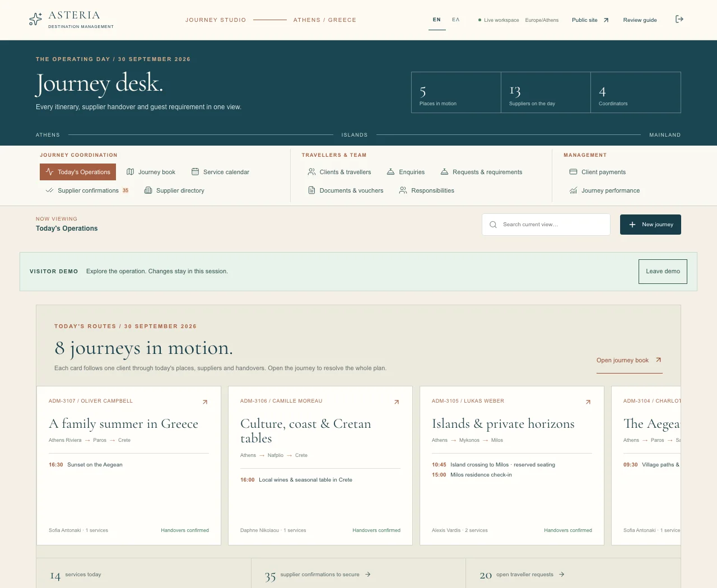Click the magnifier icon in search box
The height and width of the screenshot is (588, 717).
tap(493, 225)
